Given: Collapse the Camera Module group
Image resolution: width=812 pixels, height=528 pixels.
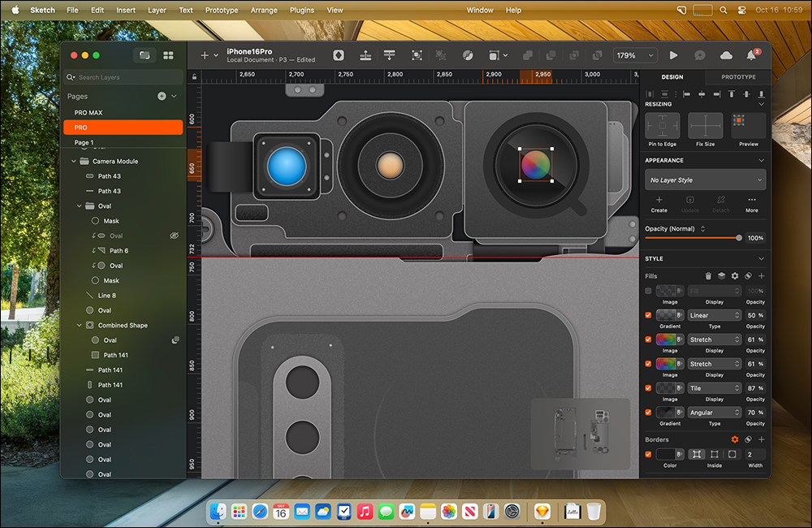Looking at the screenshot, I should pos(74,161).
